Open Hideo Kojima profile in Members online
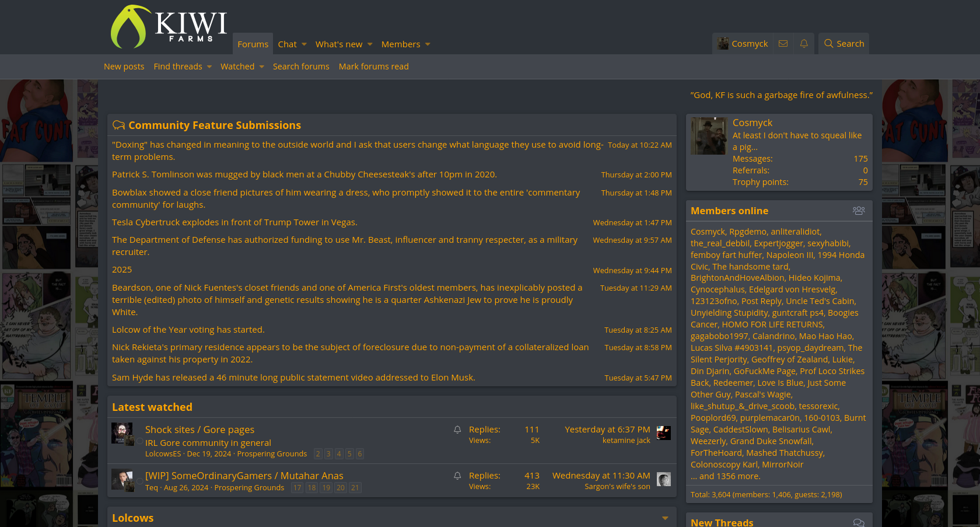 pyautogui.click(x=814, y=278)
